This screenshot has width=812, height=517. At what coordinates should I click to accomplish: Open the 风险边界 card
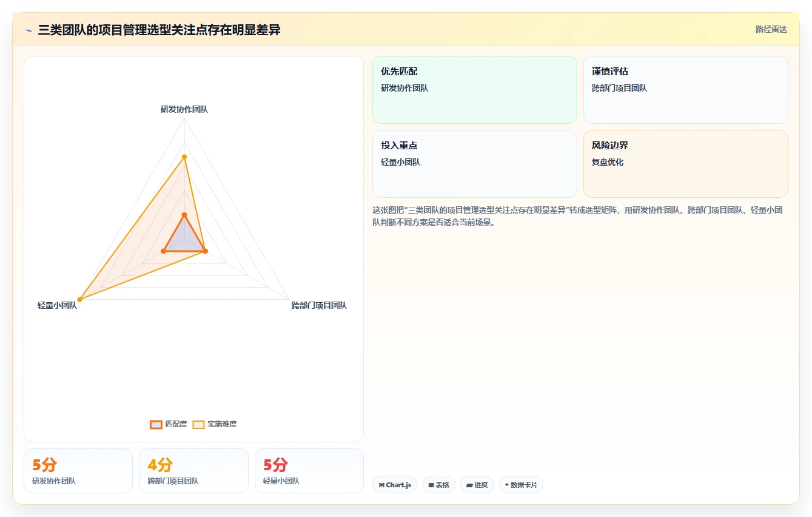(686, 164)
